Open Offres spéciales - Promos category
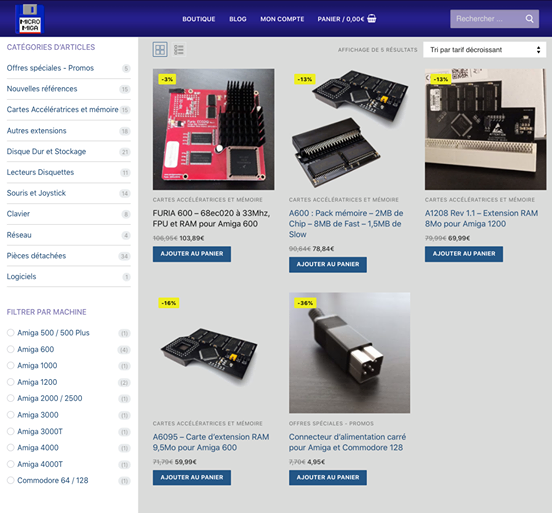Screen dimensions: 552x513 [50, 68]
